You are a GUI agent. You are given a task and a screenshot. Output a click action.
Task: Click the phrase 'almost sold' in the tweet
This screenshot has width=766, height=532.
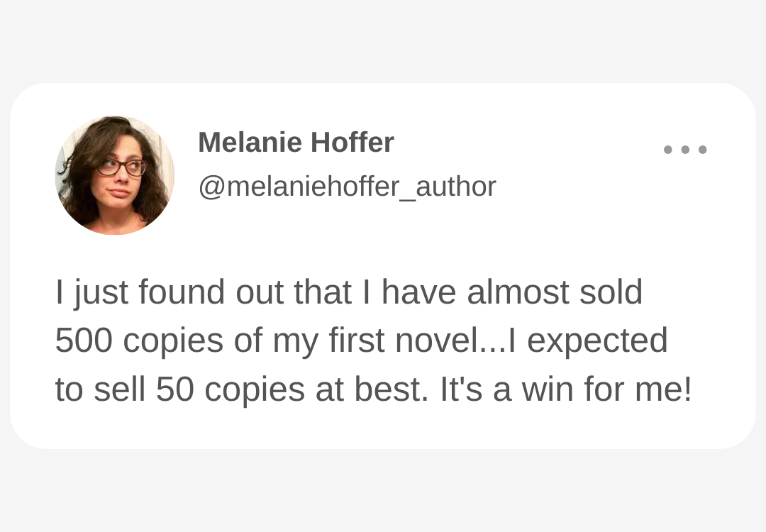click(x=555, y=292)
